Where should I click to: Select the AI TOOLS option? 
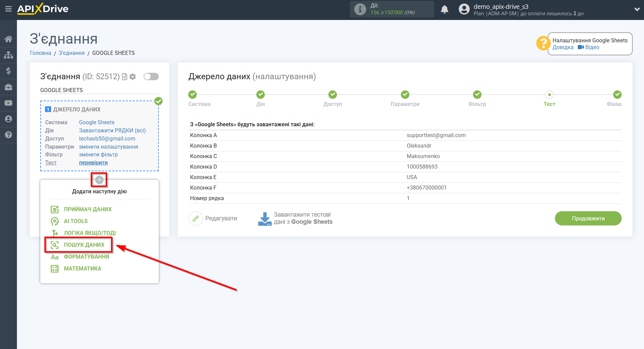click(x=76, y=221)
